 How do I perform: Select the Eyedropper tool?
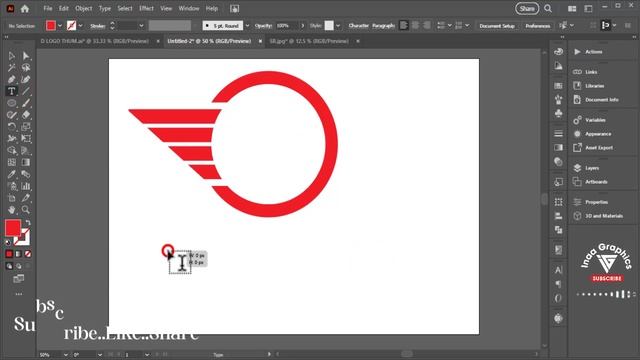(x=11, y=174)
